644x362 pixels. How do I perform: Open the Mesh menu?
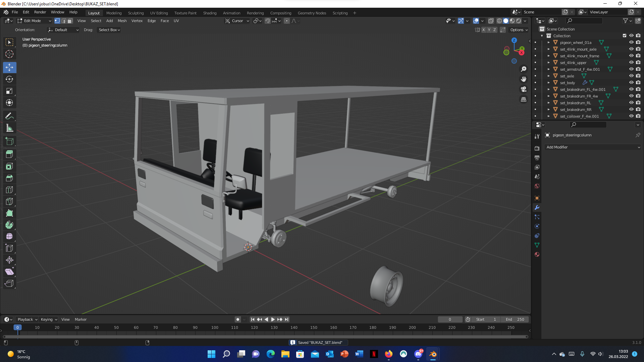click(122, 21)
